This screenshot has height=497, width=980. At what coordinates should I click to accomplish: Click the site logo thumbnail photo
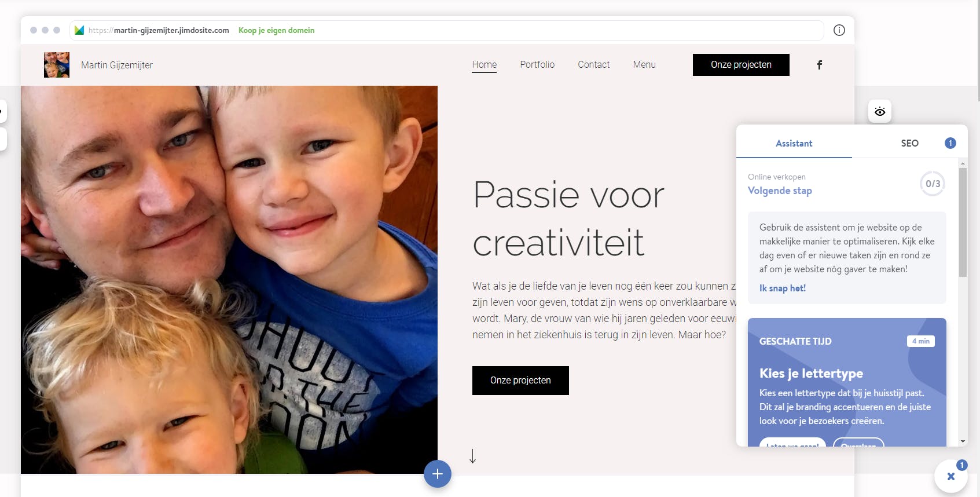click(x=57, y=65)
